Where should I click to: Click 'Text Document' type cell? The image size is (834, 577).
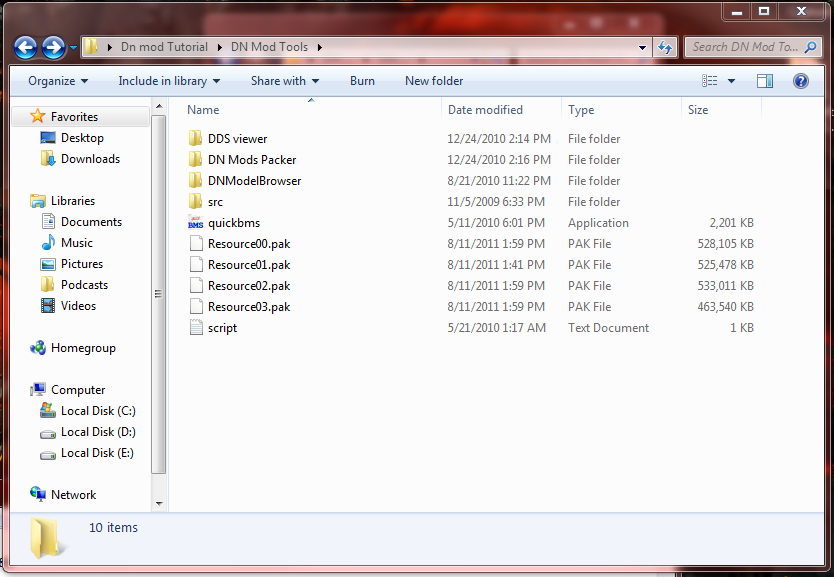[608, 328]
